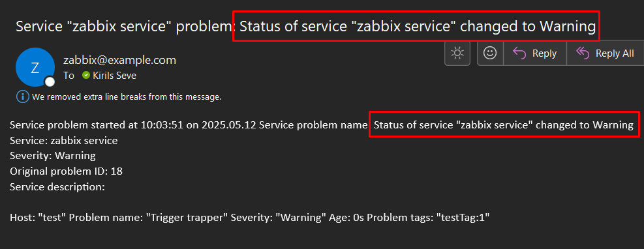Click the "Reply" button label
This screenshot has width=644, height=249.
click(x=544, y=53)
